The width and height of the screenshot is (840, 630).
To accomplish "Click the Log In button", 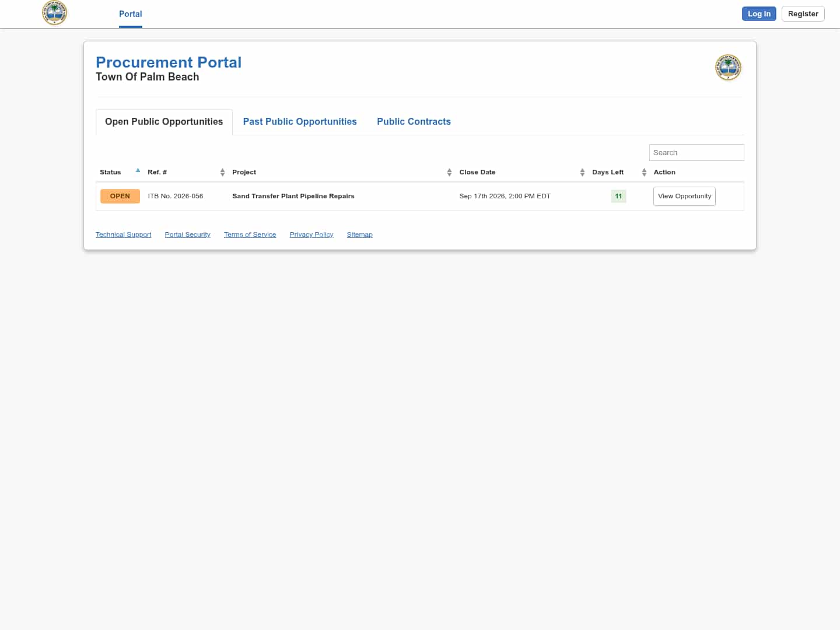I will point(759,14).
